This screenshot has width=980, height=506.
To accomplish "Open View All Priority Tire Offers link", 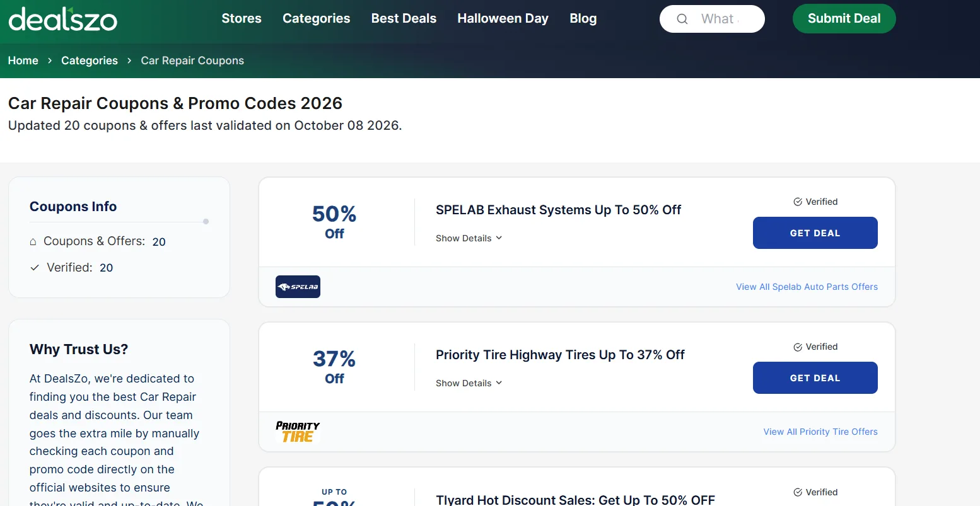I will 820,432.
